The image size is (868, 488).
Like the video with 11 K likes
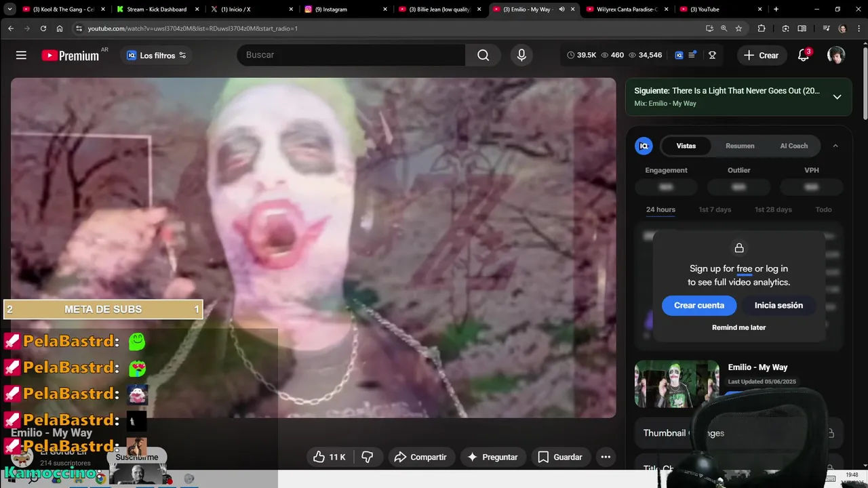click(330, 457)
